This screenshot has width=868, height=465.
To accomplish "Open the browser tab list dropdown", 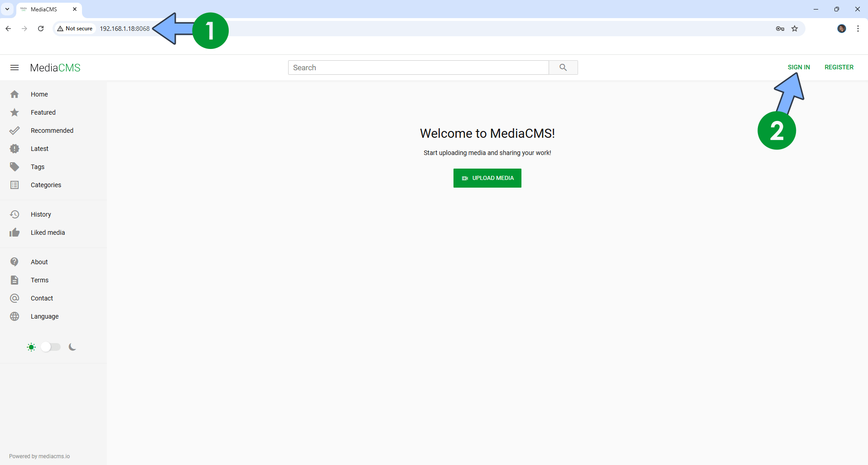I will tap(7, 9).
